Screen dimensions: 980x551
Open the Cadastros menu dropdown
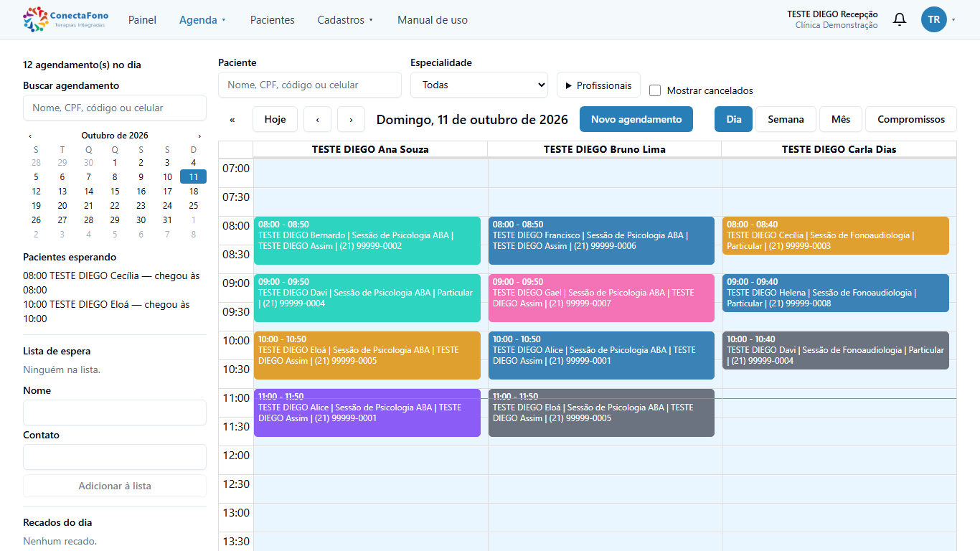pyautogui.click(x=345, y=20)
